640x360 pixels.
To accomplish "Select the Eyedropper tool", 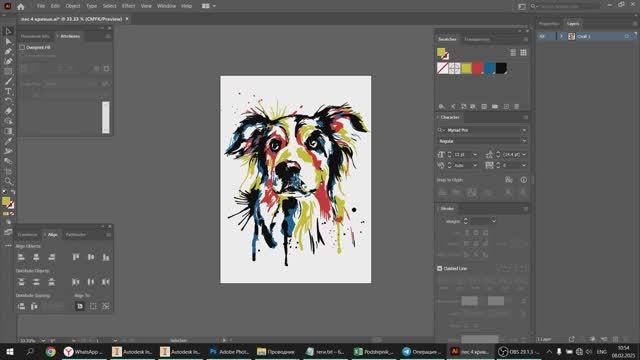I will click(x=8, y=141).
